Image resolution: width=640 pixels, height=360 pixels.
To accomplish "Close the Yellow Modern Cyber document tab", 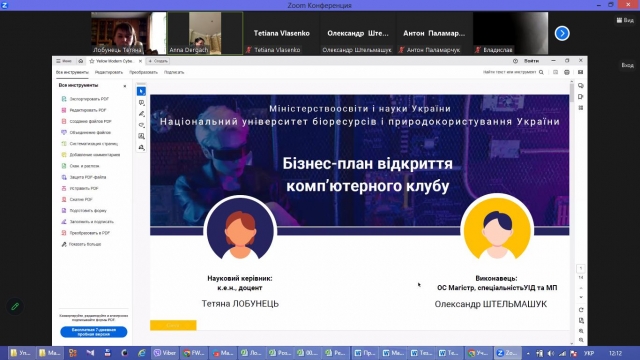I will pyautogui.click(x=140, y=61).
